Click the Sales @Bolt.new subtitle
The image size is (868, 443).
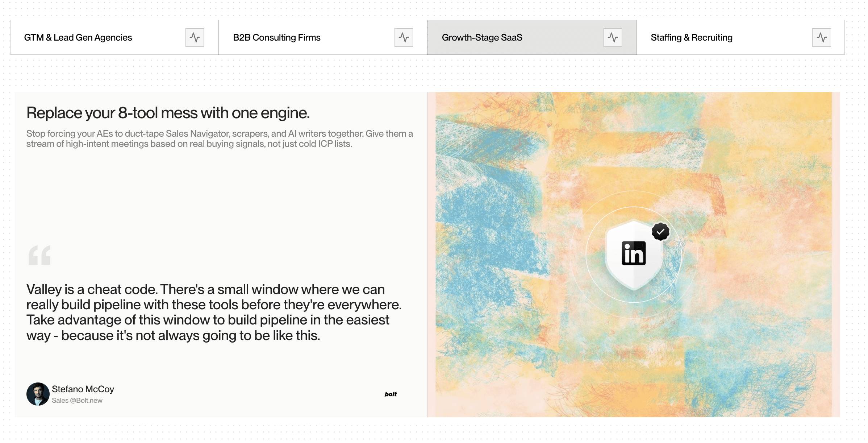coord(77,401)
